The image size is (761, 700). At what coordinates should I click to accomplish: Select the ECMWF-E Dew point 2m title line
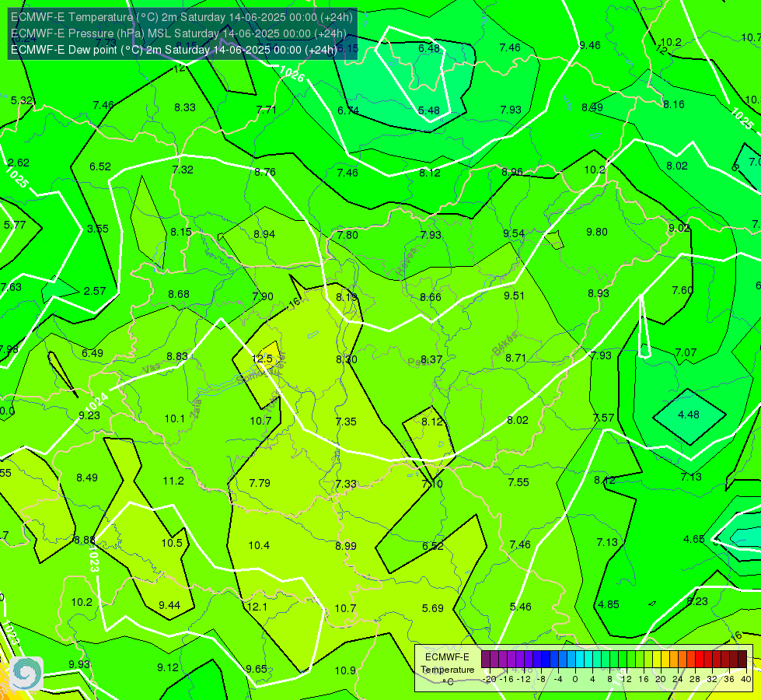pyautogui.click(x=174, y=50)
